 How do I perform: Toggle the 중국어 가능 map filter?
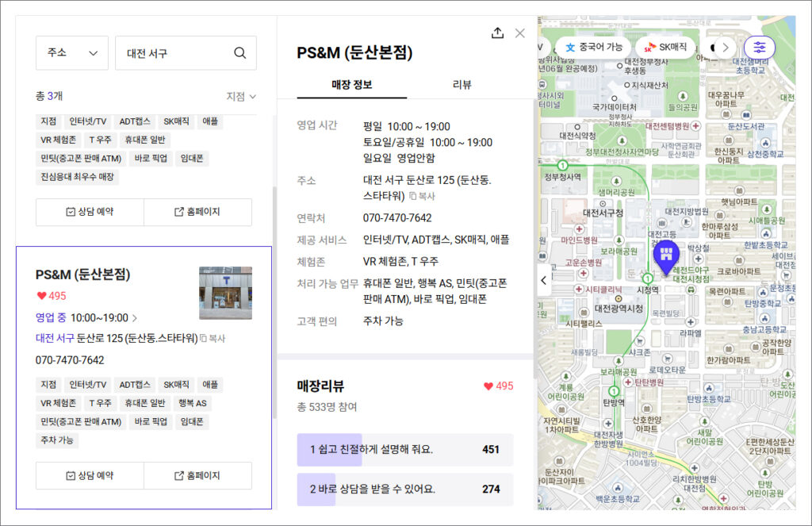593,47
